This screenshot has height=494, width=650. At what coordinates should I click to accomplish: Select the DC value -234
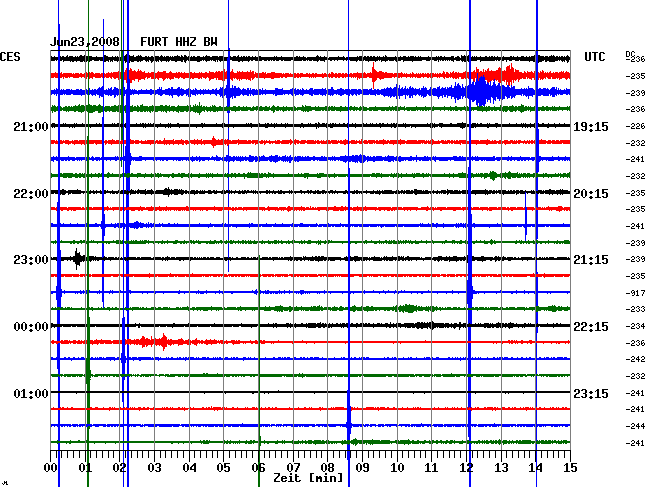click(635, 326)
